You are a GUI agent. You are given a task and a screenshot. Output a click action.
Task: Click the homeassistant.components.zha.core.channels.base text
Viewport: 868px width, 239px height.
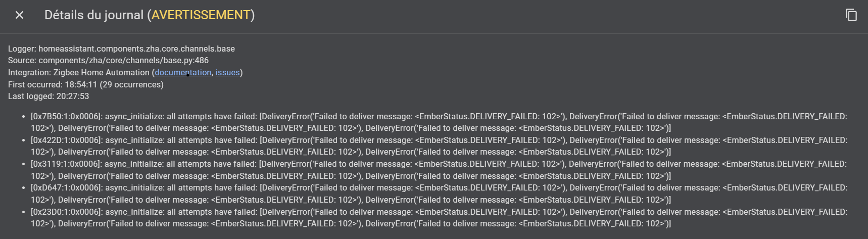[x=136, y=49]
